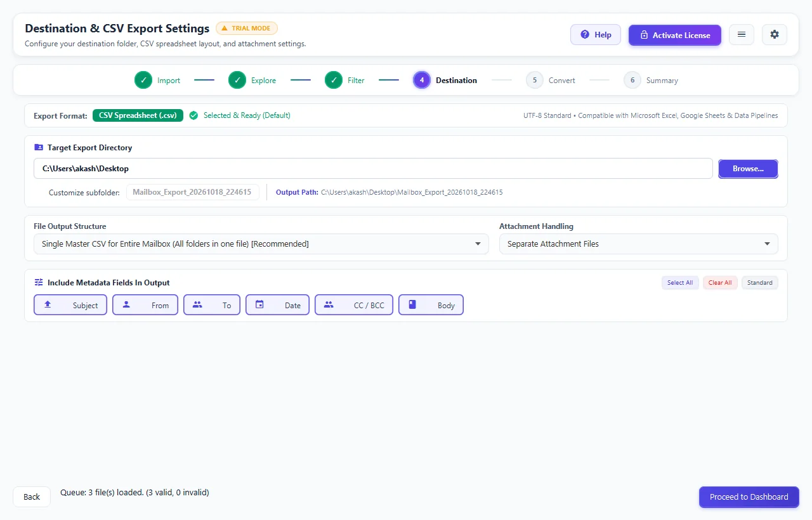
Task: Toggle the CC / BCC metadata field
Action: [x=354, y=305]
